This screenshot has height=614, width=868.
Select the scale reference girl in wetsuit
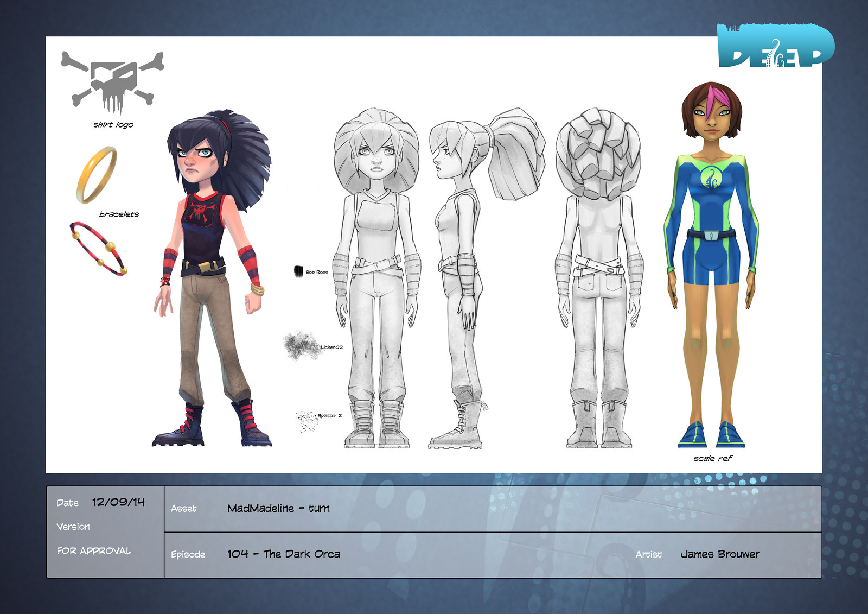pyautogui.click(x=711, y=265)
